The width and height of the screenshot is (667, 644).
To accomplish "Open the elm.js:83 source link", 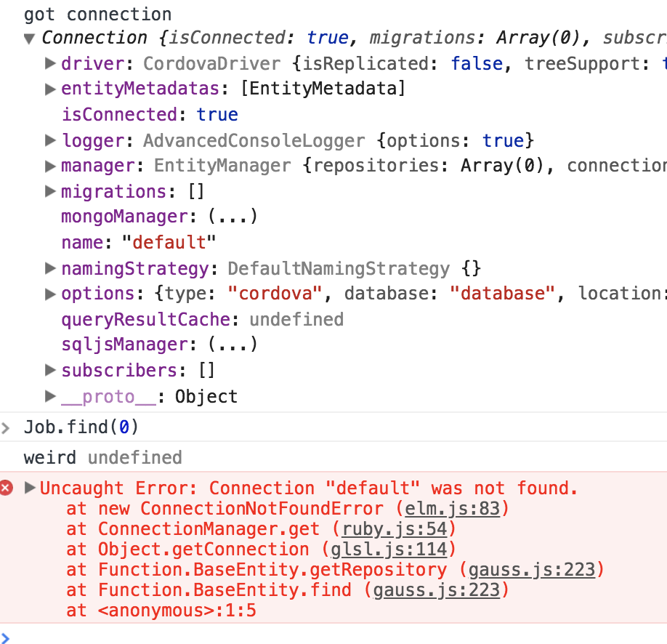I will point(452,509).
